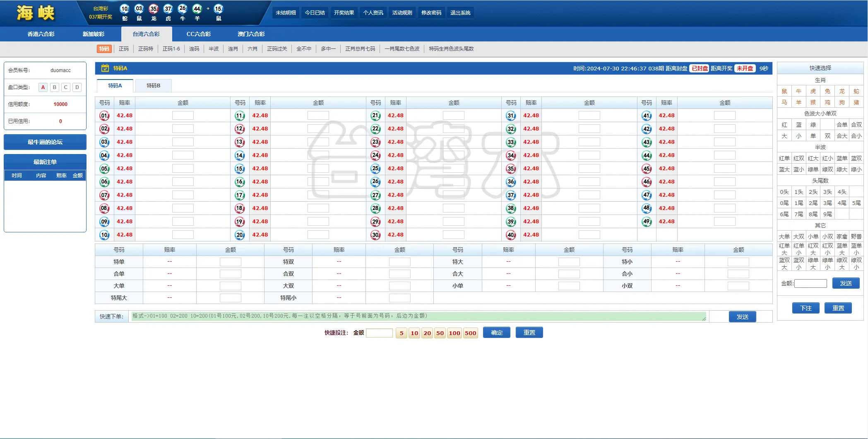Choose handicap type D
868x439 pixels.
tap(77, 87)
